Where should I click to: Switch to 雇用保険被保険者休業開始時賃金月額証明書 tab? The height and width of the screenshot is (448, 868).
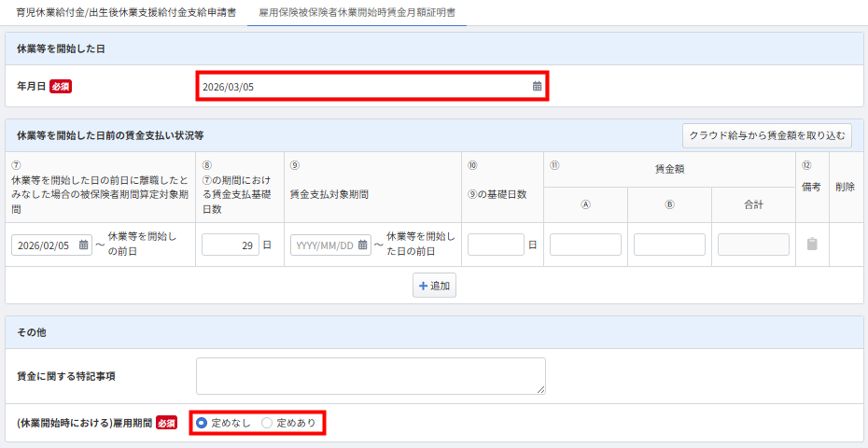(357, 12)
